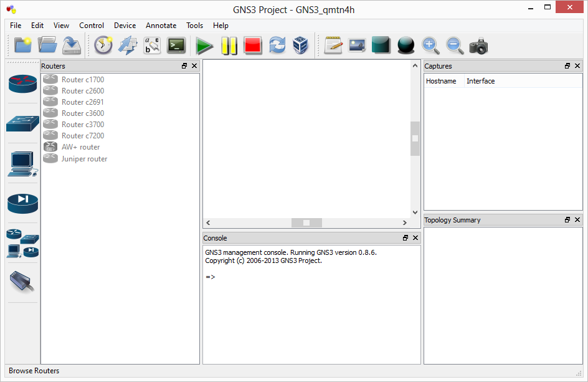The height and width of the screenshot is (382, 588).
Task: Select Router c3600 in the list
Action: click(x=120, y=113)
